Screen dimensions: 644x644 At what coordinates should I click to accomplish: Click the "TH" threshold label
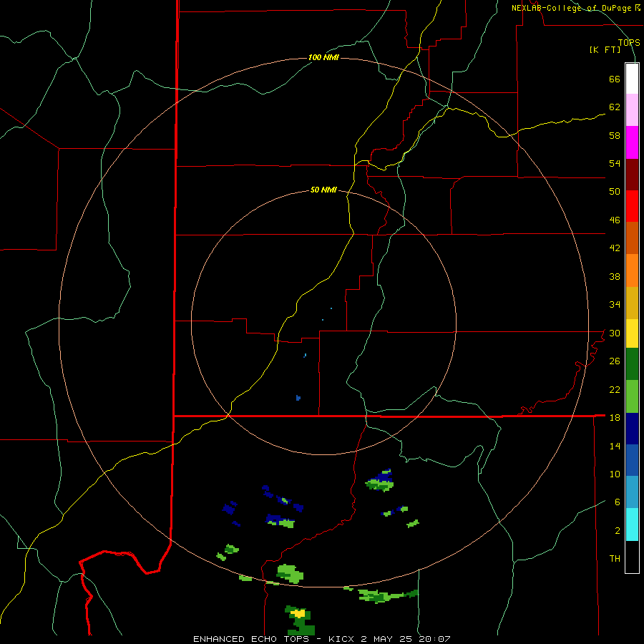point(615,558)
